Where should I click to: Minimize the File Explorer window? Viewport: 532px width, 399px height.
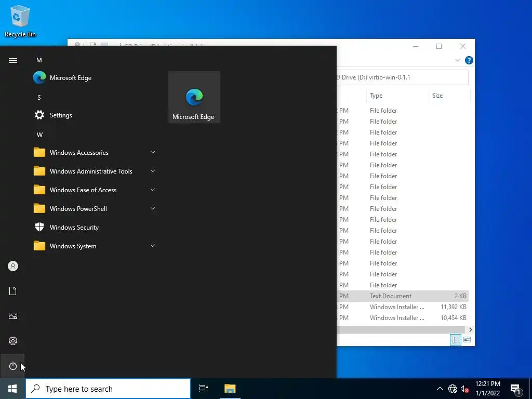(416, 46)
